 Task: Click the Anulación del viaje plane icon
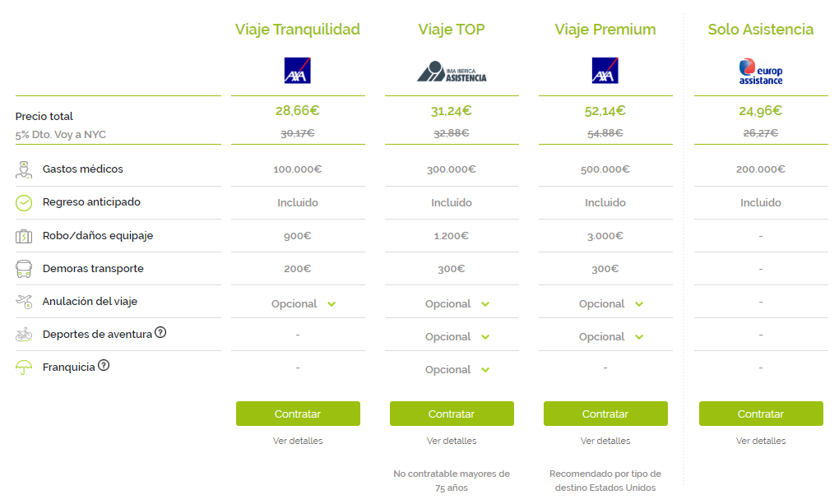[x=24, y=302]
